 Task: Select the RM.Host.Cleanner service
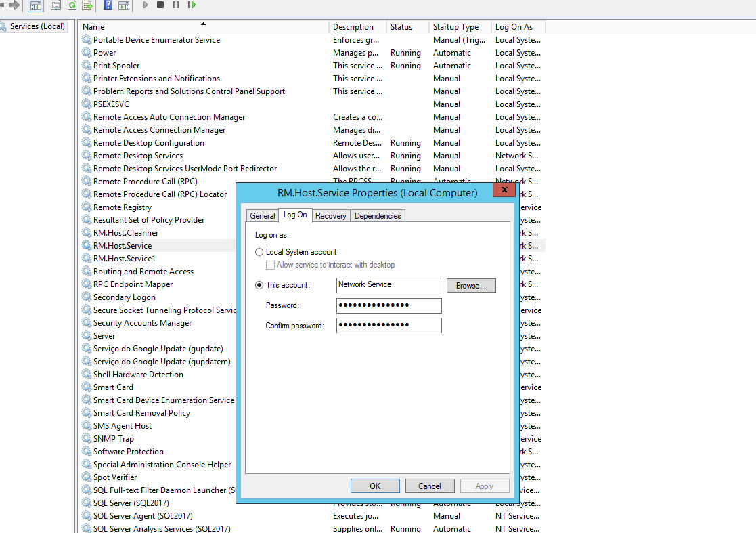click(126, 232)
